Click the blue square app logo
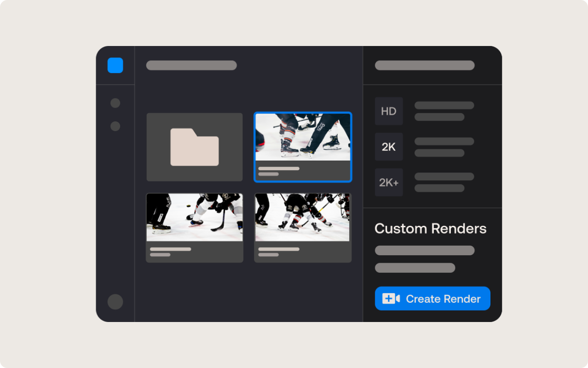 click(x=115, y=65)
